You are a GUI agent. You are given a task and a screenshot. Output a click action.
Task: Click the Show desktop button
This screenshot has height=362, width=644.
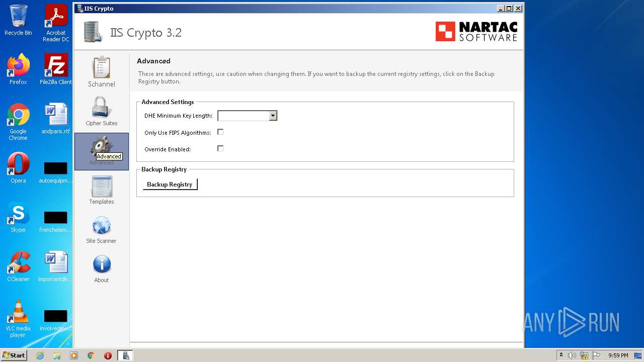tap(638, 355)
